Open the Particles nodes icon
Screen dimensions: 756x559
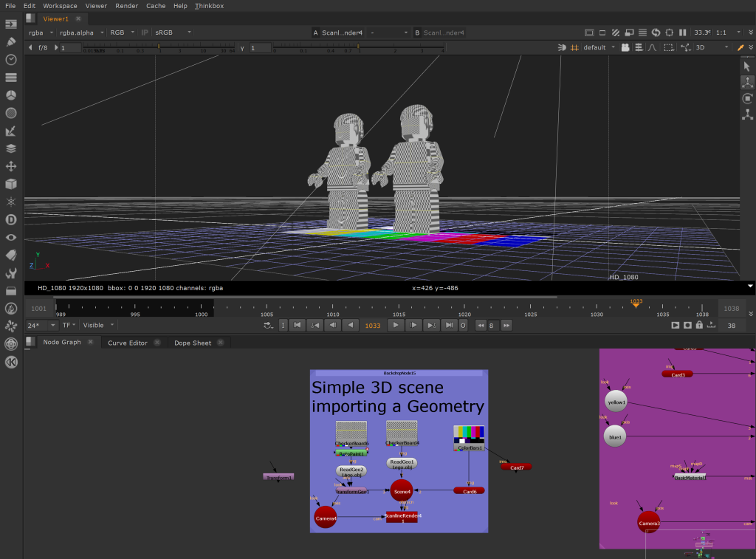click(10, 202)
